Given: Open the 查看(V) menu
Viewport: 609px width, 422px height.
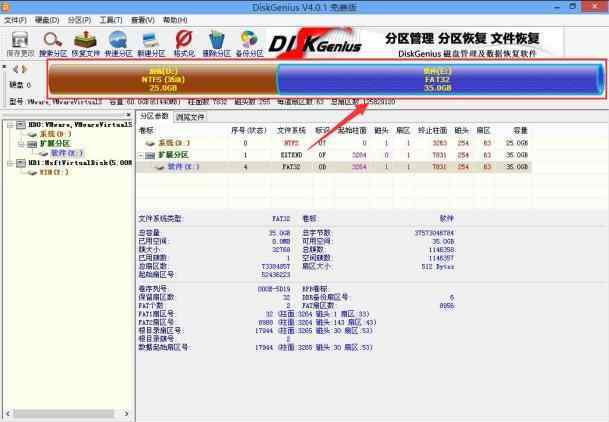Looking at the screenshot, I should click(143, 20).
